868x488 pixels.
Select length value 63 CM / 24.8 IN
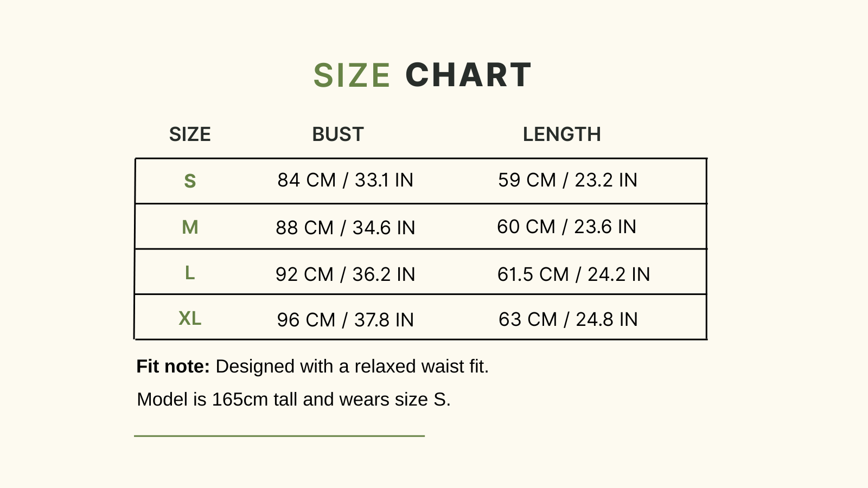click(569, 319)
